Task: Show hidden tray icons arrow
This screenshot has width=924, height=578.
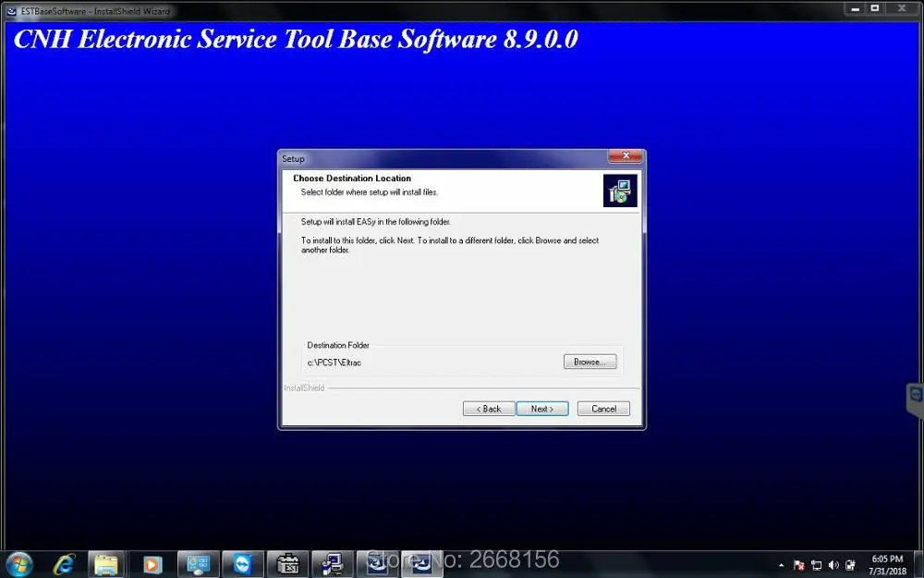Action: click(782, 565)
